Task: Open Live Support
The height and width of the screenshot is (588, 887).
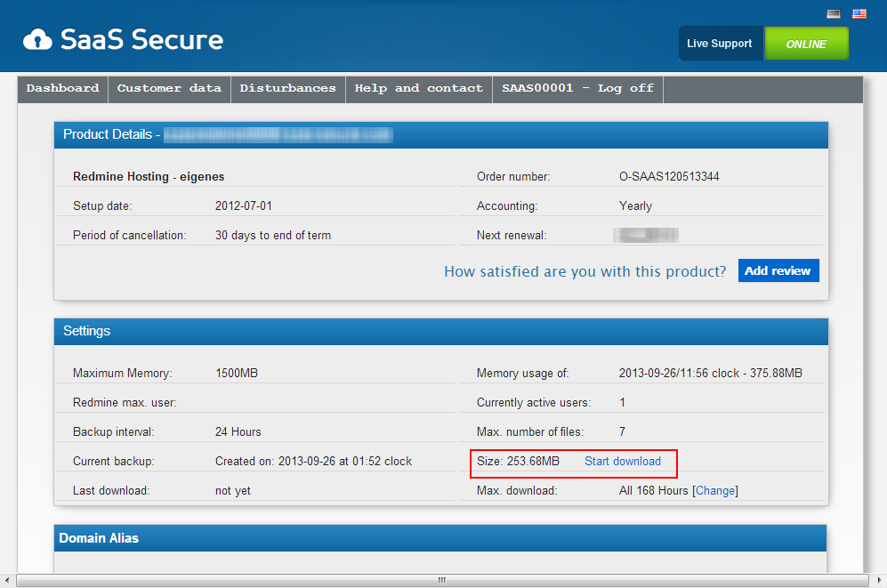Action: (x=721, y=43)
